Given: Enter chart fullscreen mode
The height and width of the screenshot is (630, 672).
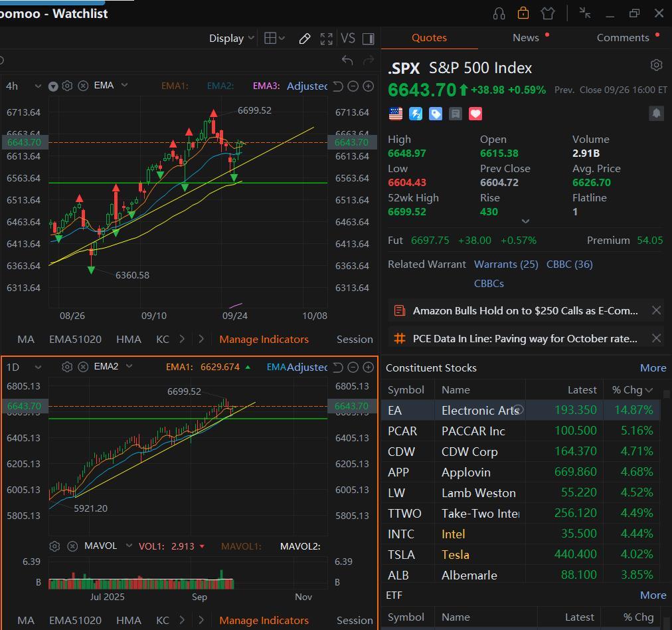Looking at the screenshot, I should (x=326, y=39).
